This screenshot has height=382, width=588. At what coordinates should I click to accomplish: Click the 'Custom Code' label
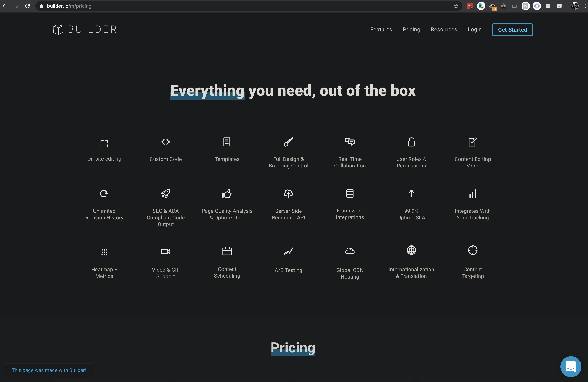tap(166, 159)
